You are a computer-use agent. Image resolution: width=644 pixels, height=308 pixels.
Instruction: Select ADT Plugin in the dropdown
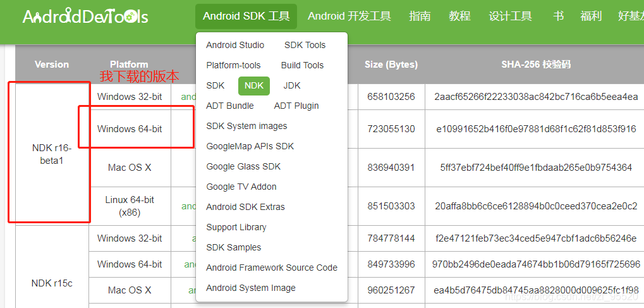coord(296,106)
